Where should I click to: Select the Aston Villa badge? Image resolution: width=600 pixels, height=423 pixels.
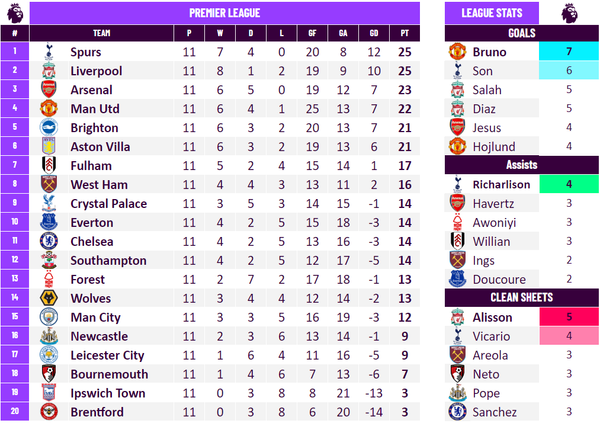[49, 146]
